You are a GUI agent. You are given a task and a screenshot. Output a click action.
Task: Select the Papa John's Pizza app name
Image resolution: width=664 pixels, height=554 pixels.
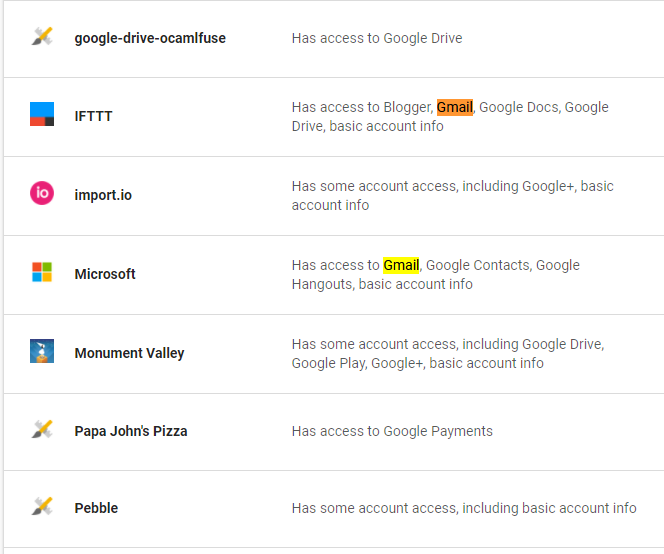point(131,431)
